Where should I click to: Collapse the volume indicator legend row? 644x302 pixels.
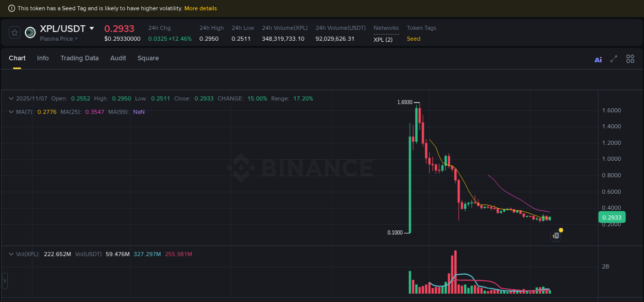pos(11,254)
